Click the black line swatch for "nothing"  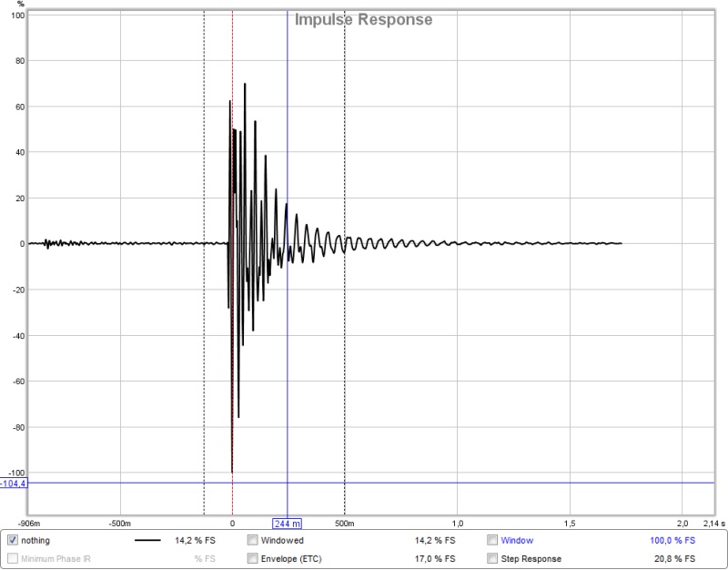pyautogui.click(x=147, y=540)
